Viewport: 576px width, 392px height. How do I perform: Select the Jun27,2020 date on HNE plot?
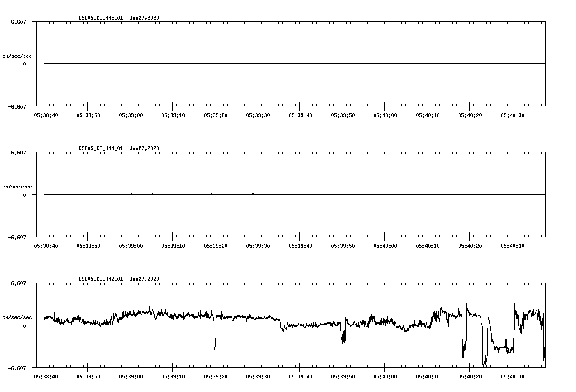point(144,18)
